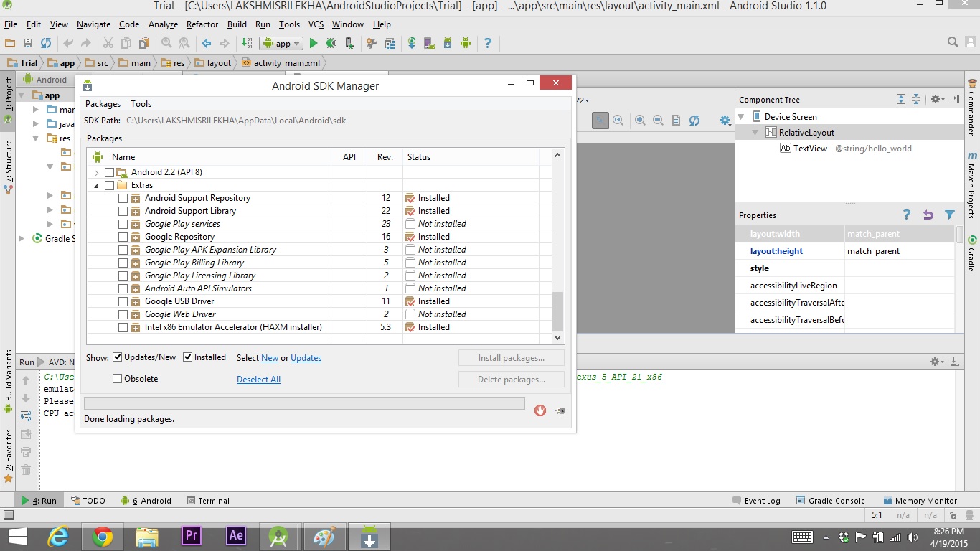This screenshot has width=980, height=551.
Task: Click the Open folder toolbar icon
Action: tap(10, 44)
